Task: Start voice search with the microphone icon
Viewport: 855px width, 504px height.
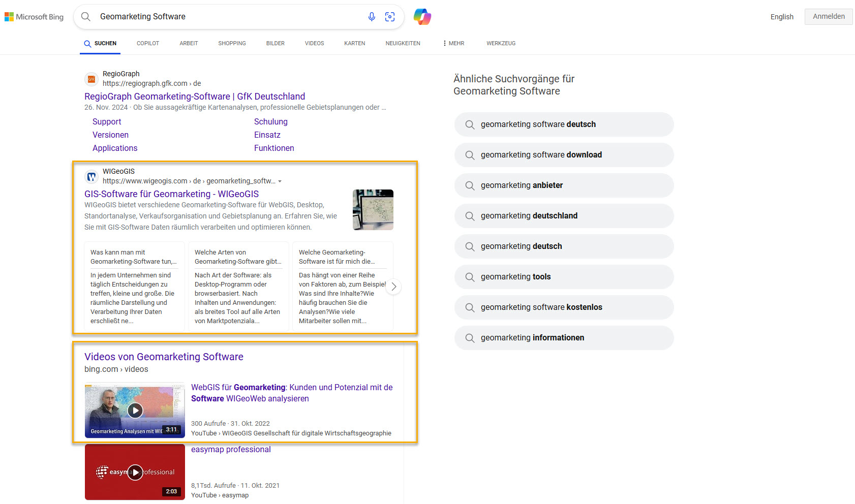Action: click(x=372, y=17)
